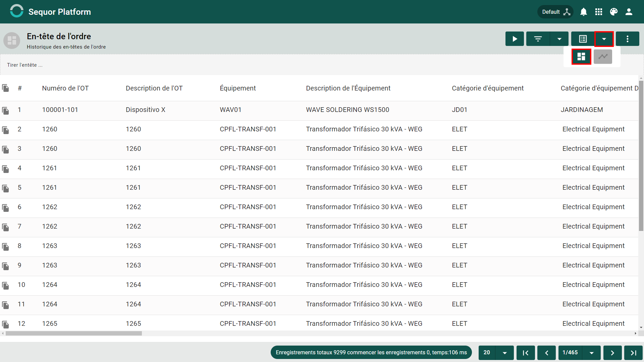
Task: Select Transformador Trifásico cell in row 4
Action: pyautogui.click(x=364, y=168)
